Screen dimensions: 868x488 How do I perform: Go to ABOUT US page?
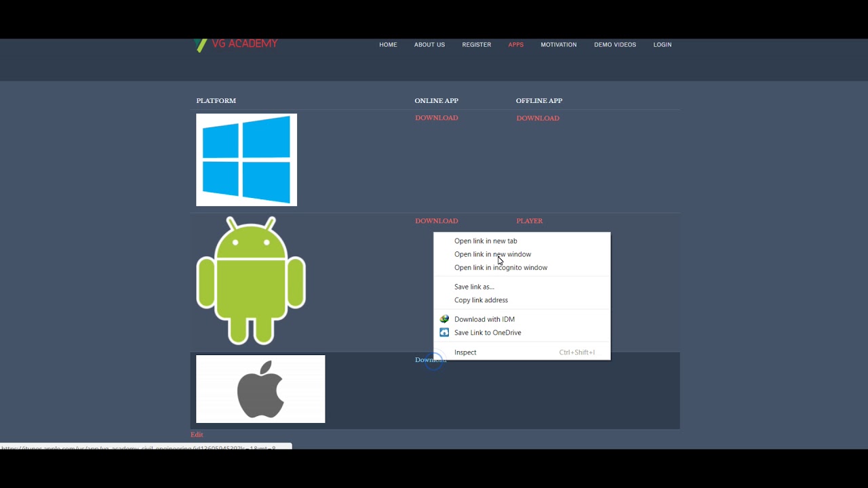pos(429,45)
